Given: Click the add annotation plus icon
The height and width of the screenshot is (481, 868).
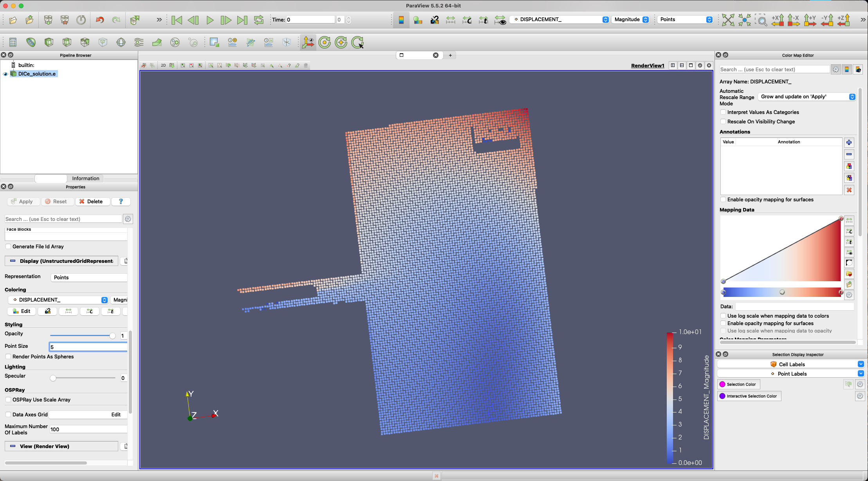Looking at the screenshot, I should point(849,143).
